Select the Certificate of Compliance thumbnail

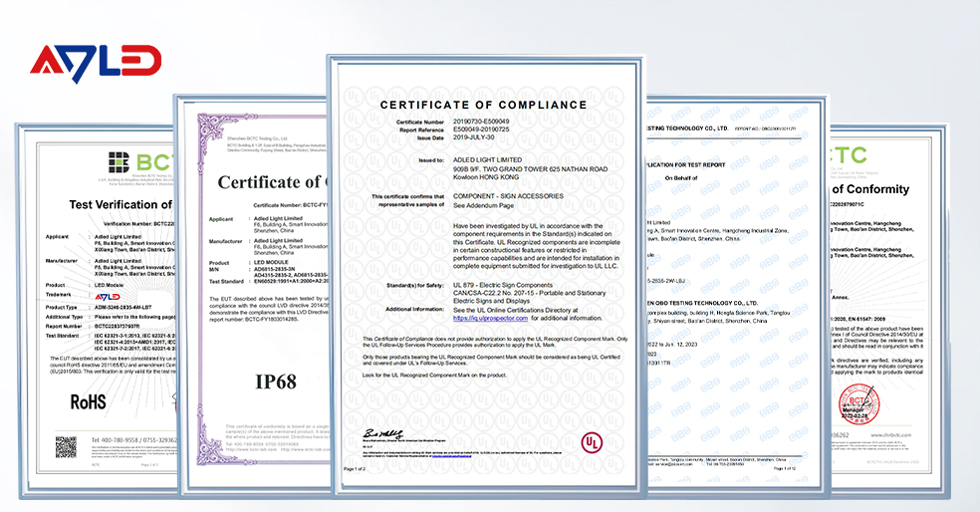pos(486,275)
